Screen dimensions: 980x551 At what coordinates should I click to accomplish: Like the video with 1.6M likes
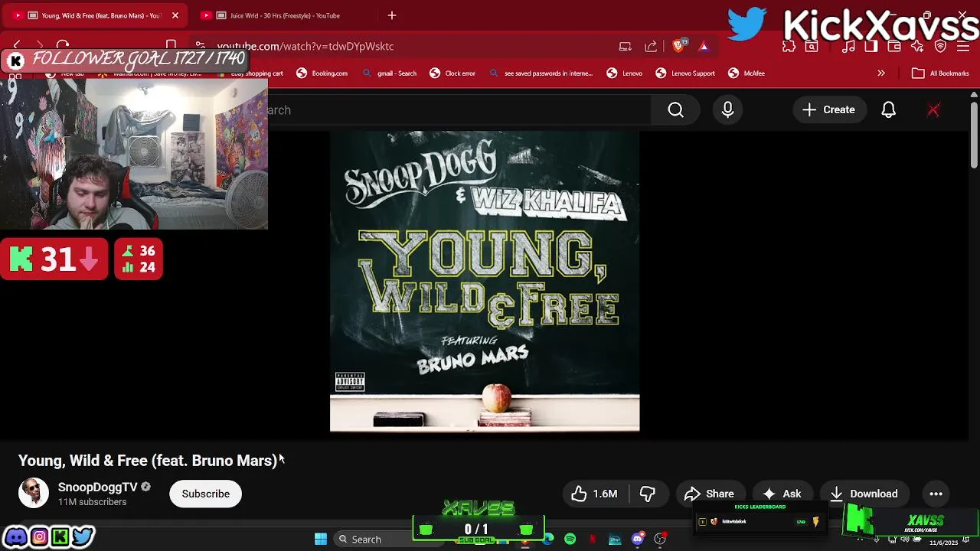pyautogui.click(x=595, y=494)
